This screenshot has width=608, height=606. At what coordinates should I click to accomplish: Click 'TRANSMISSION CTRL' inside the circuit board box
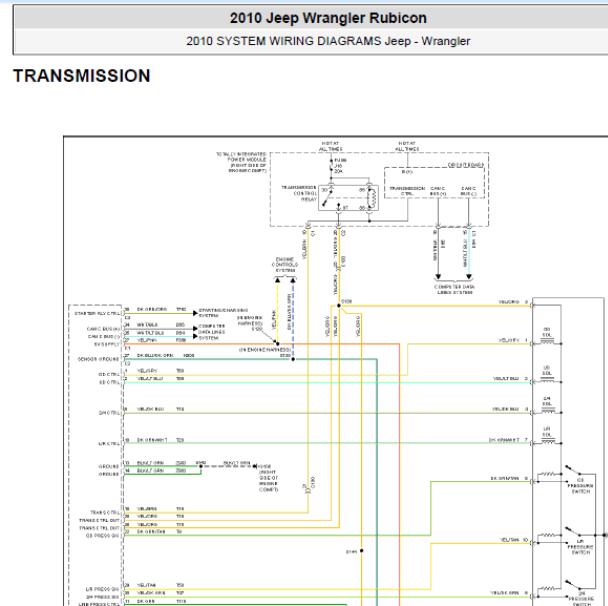point(407,191)
